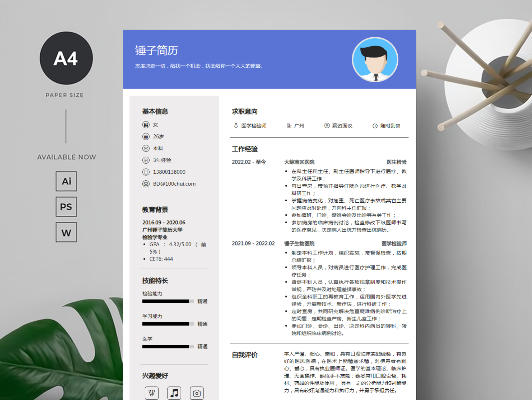
Task: Click 大鲸南区医院 employer name
Action: (x=299, y=162)
